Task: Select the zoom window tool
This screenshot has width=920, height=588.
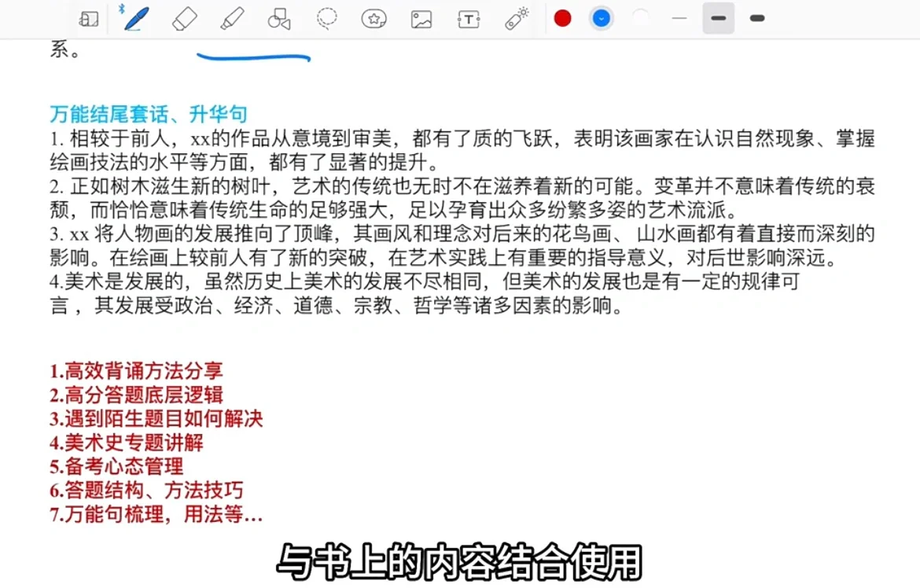Action: point(89,20)
